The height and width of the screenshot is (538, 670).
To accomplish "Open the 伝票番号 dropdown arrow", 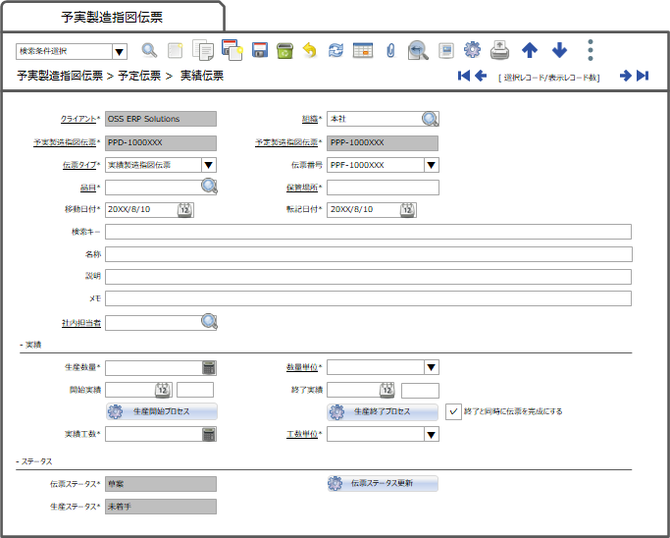I will 431,165.
